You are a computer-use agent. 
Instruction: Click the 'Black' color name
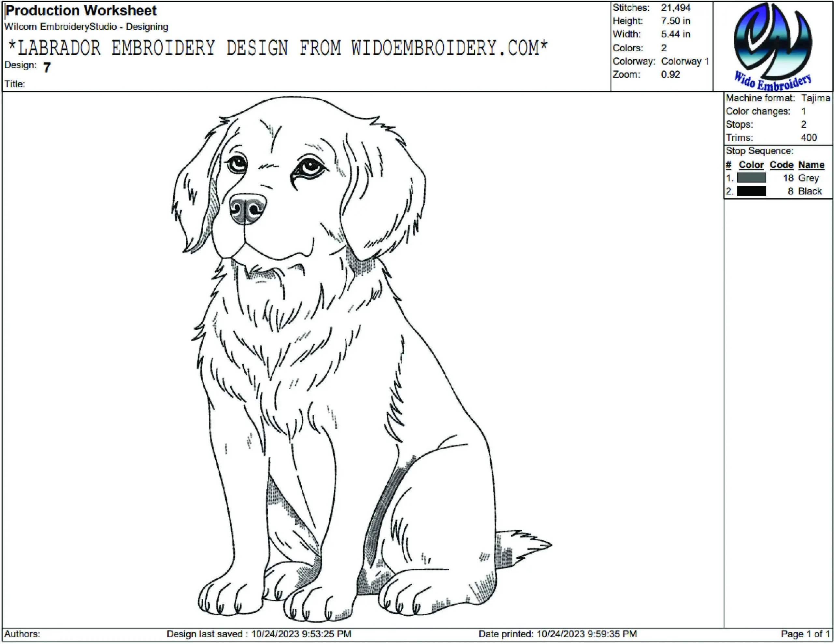click(x=810, y=191)
